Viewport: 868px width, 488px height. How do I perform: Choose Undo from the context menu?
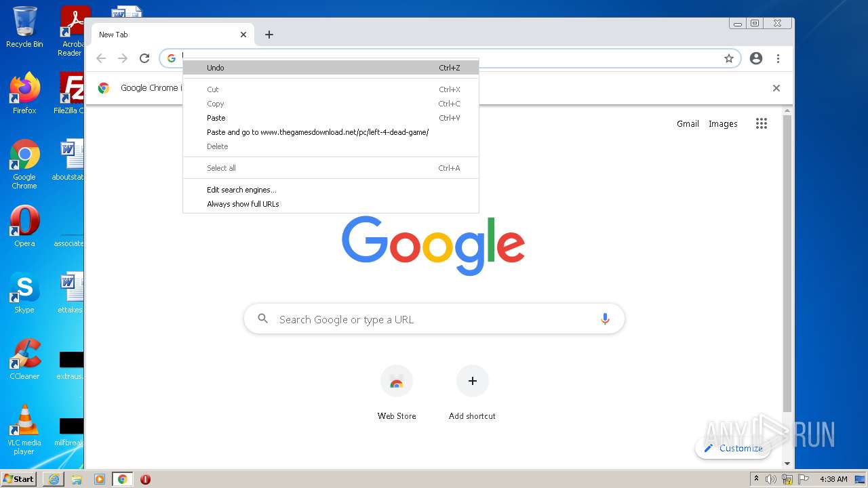tap(331, 68)
